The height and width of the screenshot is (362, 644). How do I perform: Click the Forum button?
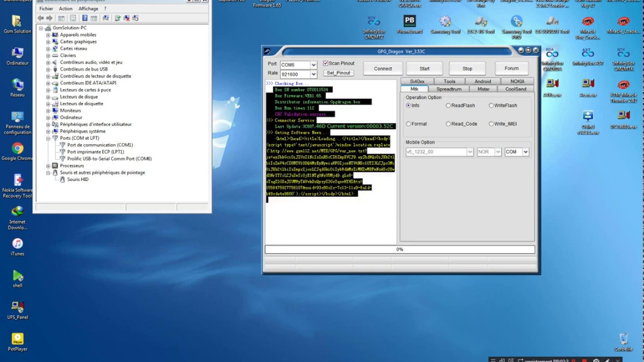(x=511, y=68)
